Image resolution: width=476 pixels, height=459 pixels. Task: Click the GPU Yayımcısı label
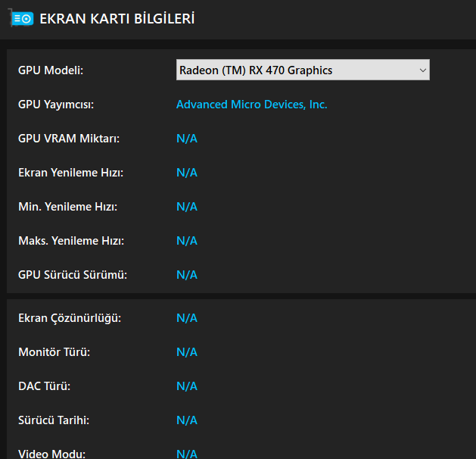(56, 105)
